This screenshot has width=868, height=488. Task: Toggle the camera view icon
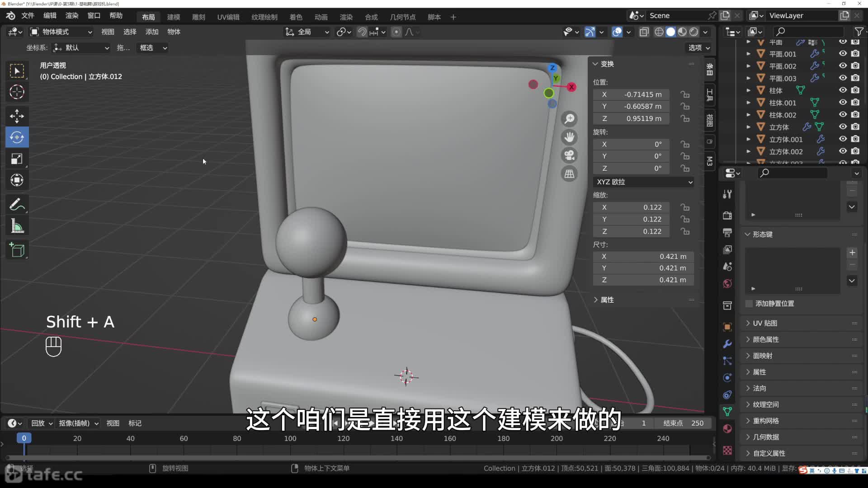coord(569,155)
